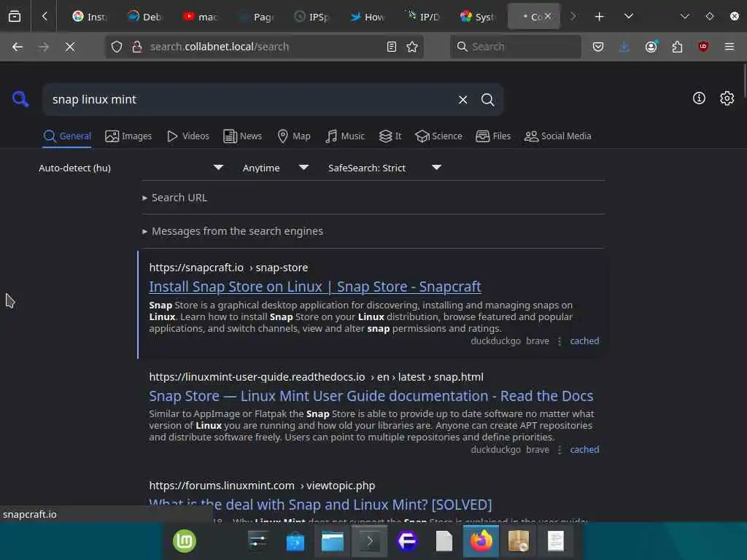Switch to the Videos search category
Image resolution: width=747 pixels, height=560 pixels.
tap(187, 136)
